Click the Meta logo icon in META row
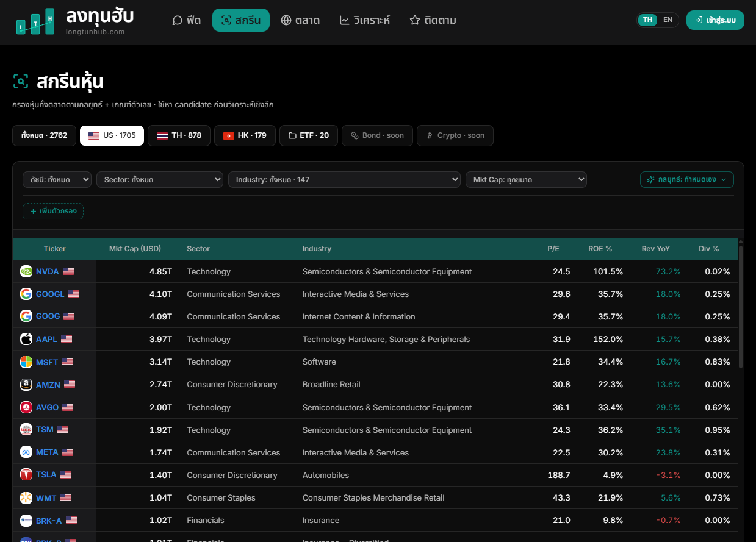Viewport: 756px width, 542px height. point(26,452)
